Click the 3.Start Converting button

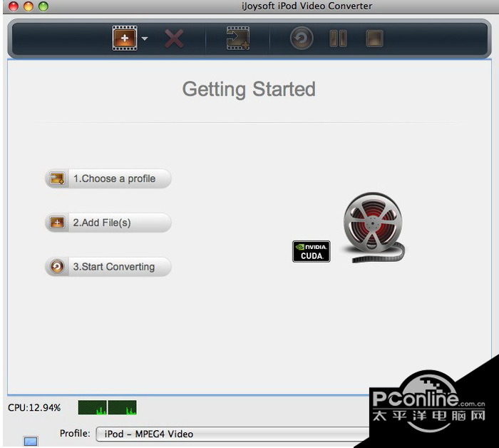coord(108,267)
